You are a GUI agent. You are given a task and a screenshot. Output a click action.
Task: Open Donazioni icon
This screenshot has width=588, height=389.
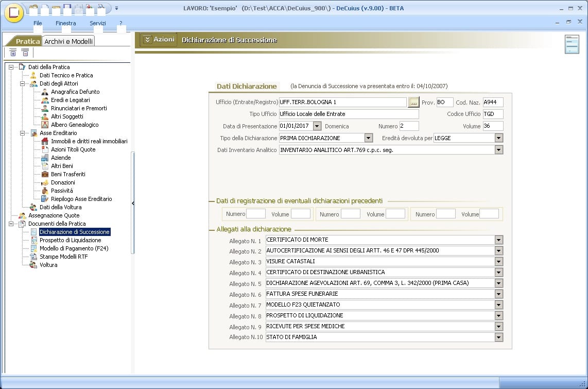click(x=45, y=183)
